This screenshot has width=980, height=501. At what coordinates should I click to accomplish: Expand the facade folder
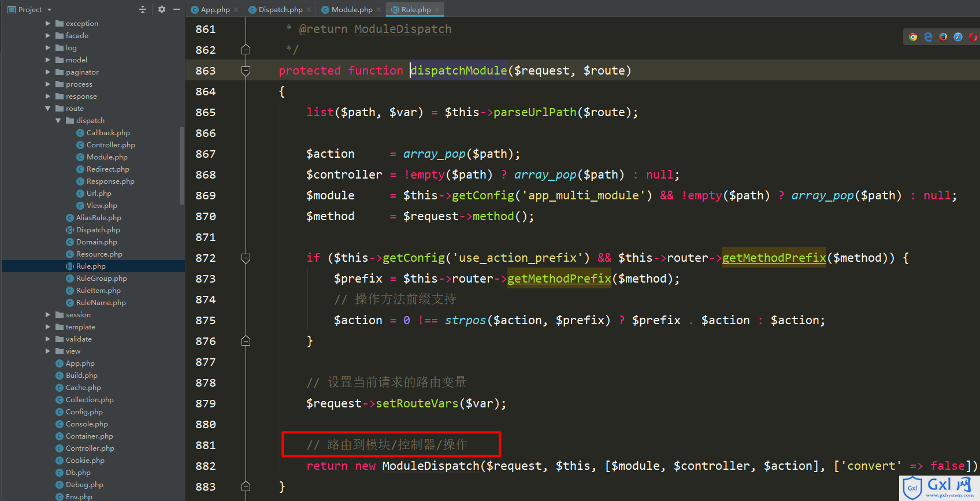coord(48,36)
